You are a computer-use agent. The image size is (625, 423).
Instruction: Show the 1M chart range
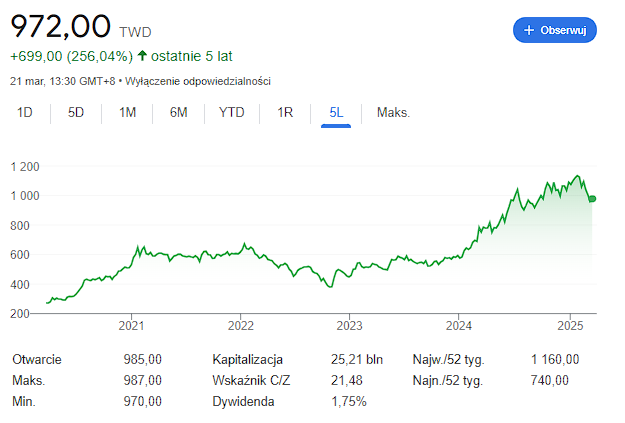pyautogui.click(x=127, y=113)
